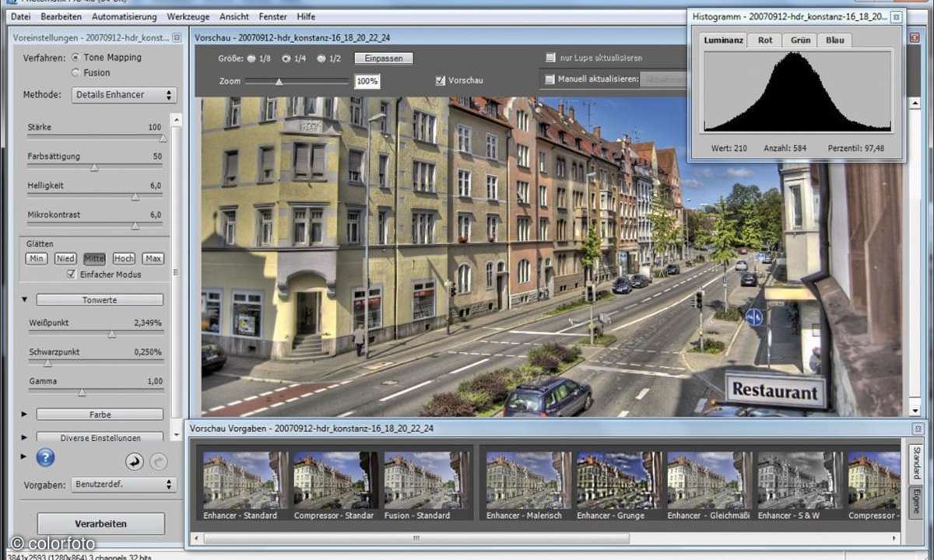Expand the Farbe section triangle
Screen dimensions: 934x560
tap(24, 415)
